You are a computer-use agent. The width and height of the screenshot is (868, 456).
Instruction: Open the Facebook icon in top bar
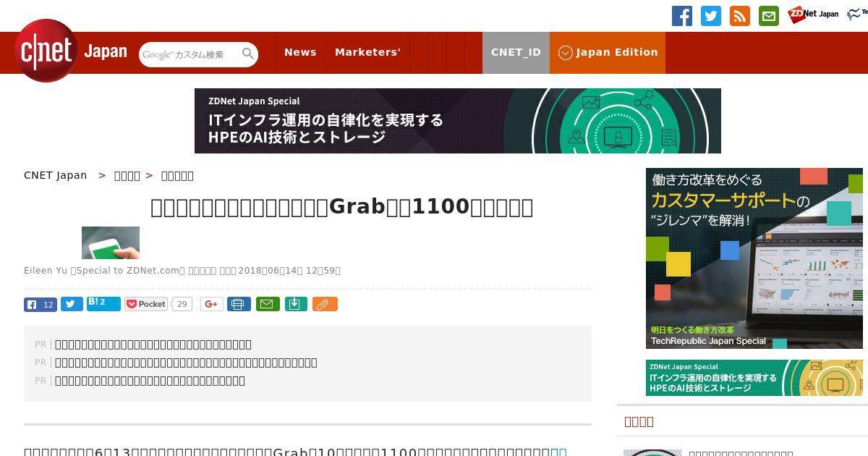pyautogui.click(x=682, y=16)
